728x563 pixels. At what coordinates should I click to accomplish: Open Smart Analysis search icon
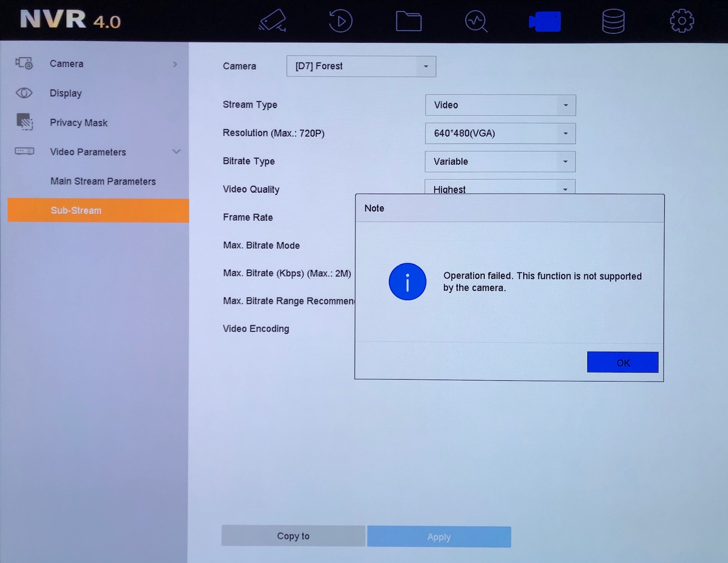tap(476, 21)
